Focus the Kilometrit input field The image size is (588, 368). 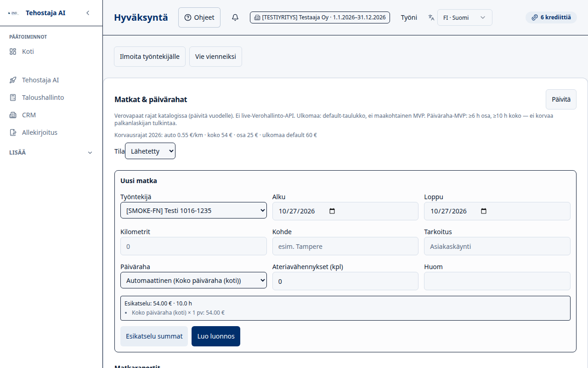coord(193,246)
